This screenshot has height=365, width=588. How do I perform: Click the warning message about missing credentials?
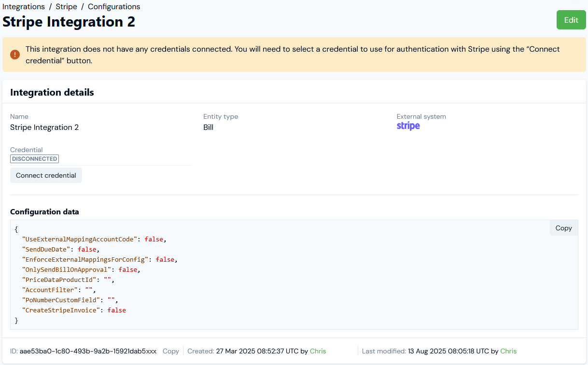[293, 55]
